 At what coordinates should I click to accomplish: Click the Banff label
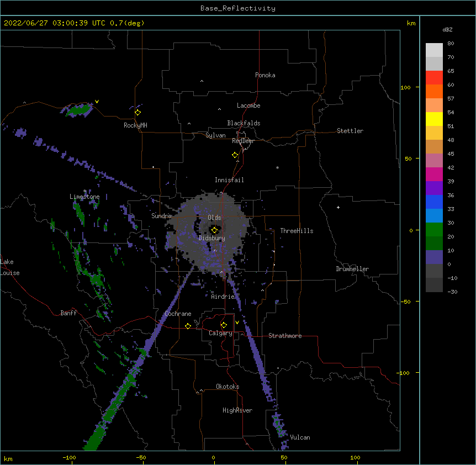pos(68,313)
